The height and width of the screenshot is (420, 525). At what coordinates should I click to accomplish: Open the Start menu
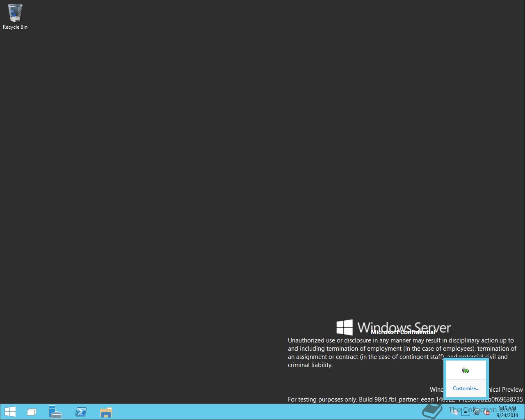tap(10, 412)
